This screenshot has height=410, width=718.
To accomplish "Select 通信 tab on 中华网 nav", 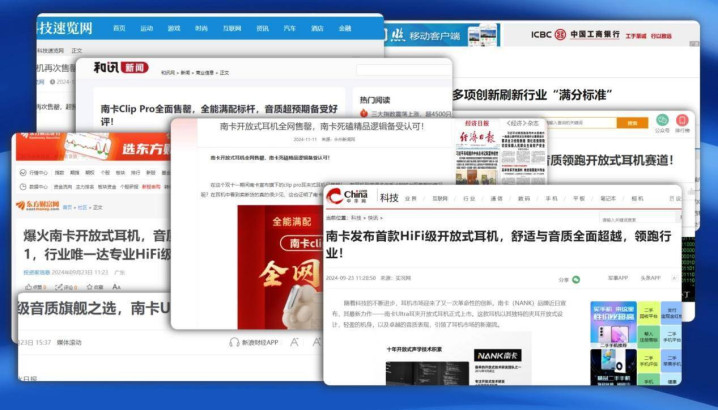I will point(496,199).
